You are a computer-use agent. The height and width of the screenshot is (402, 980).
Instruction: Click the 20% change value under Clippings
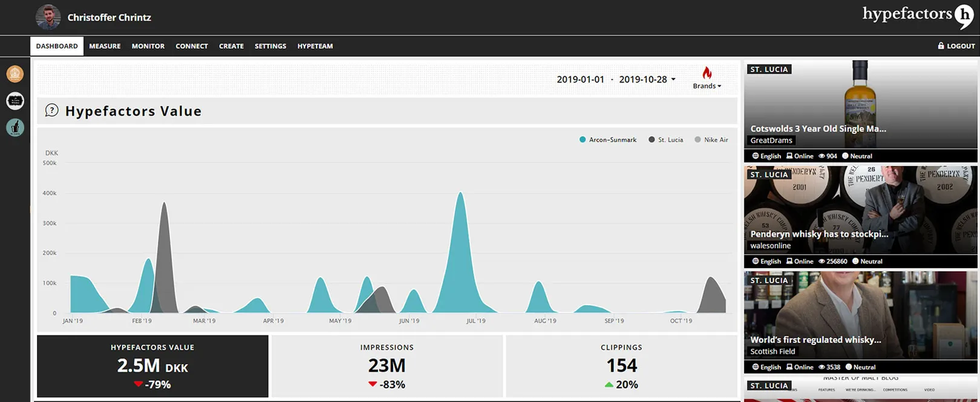pos(627,384)
